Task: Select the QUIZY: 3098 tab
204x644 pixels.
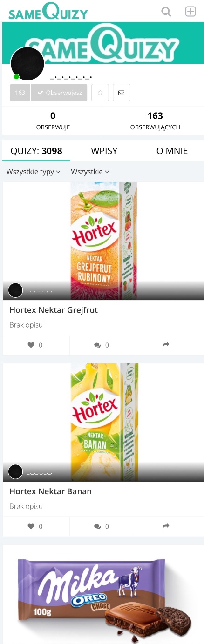Action: pos(36,151)
